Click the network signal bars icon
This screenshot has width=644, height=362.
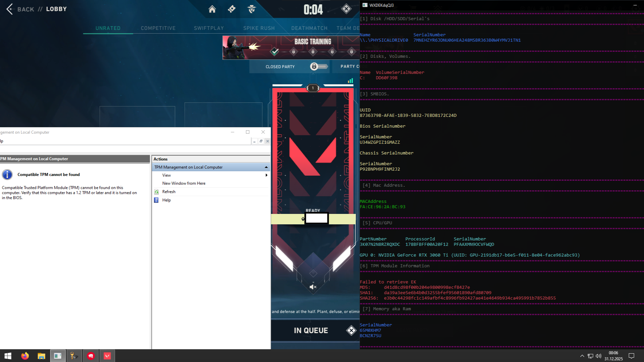(350, 81)
